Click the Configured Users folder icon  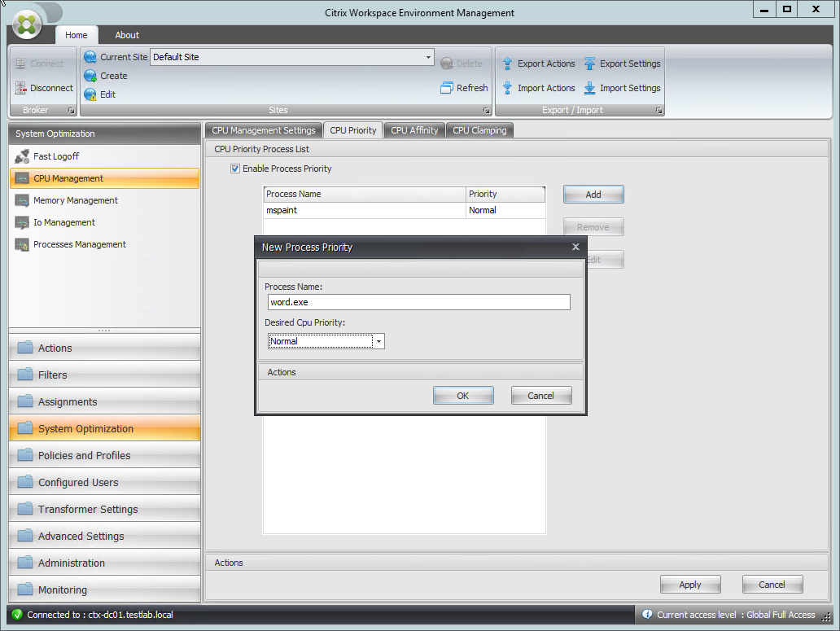point(25,482)
